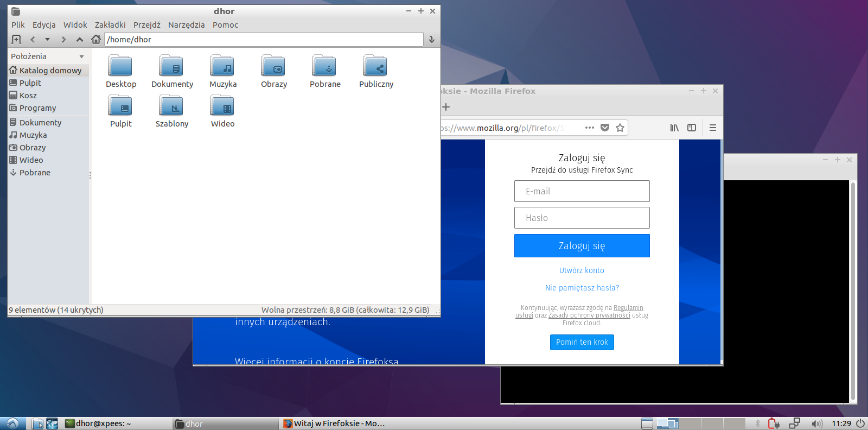
Task: Click the E-mail input field
Action: 582,191
